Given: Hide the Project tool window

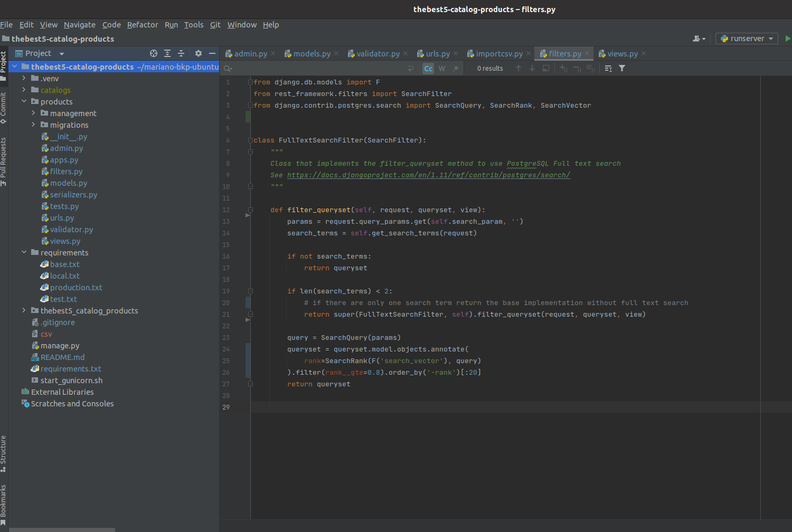Looking at the screenshot, I should click(x=212, y=53).
